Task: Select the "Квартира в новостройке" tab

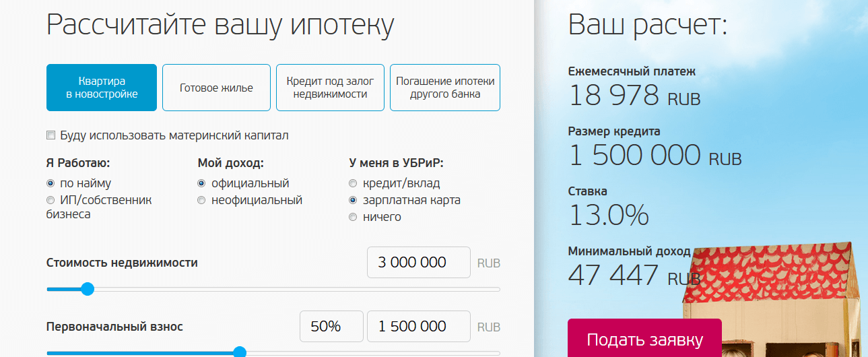Action: coord(102,88)
